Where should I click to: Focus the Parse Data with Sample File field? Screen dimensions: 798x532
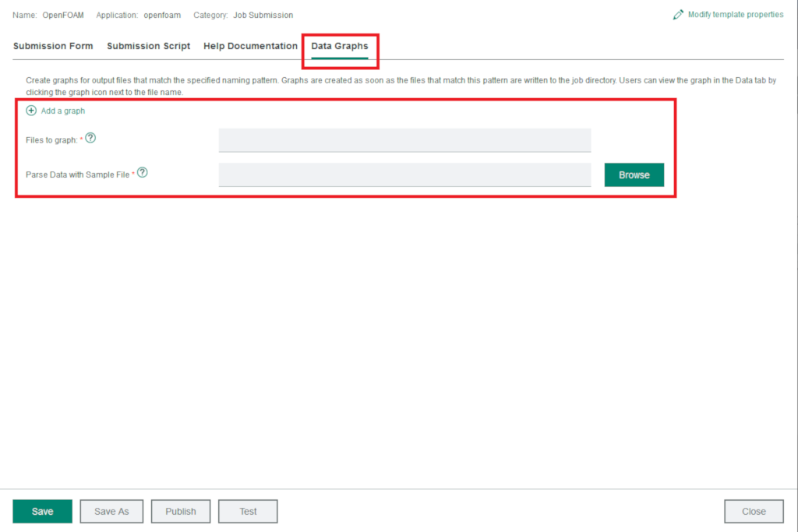tap(404, 174)
